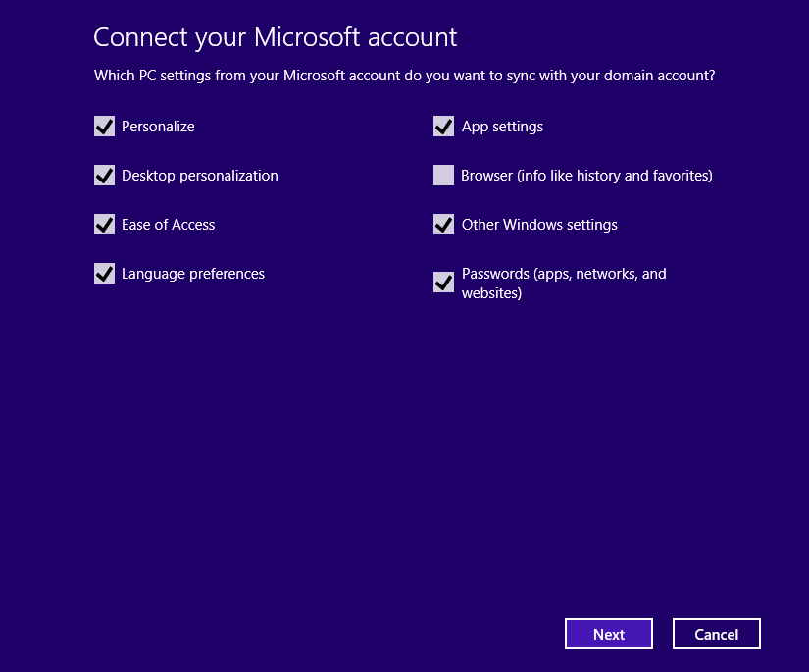Toggle Other Windows settings checkbox

(x=443, y=225)
